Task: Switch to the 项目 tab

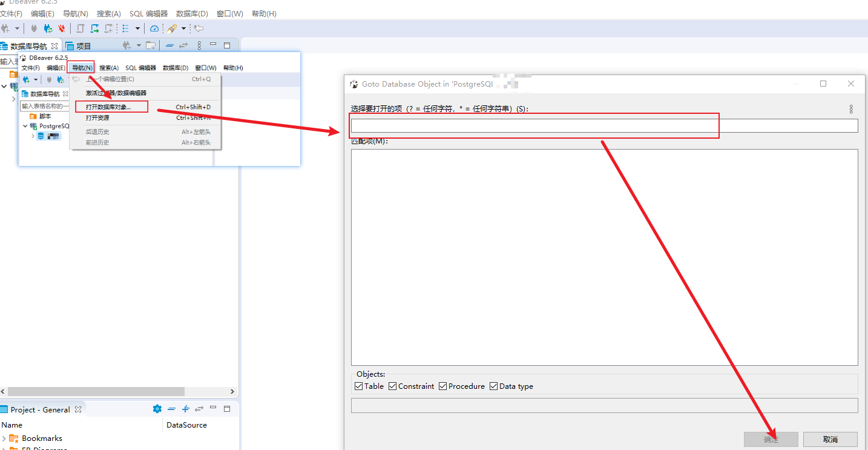Action: pyautogui.click(x=79, y=46)
